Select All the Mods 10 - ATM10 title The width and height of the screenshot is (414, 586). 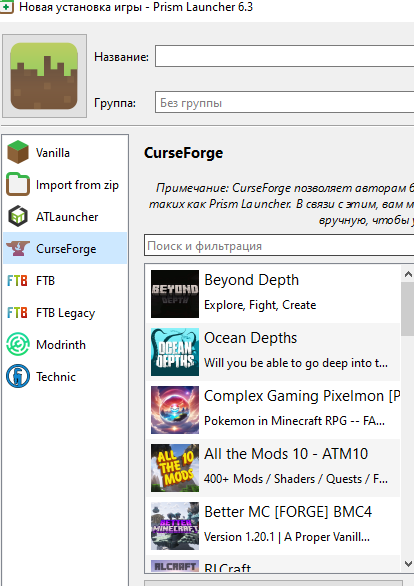pos(286,454)
